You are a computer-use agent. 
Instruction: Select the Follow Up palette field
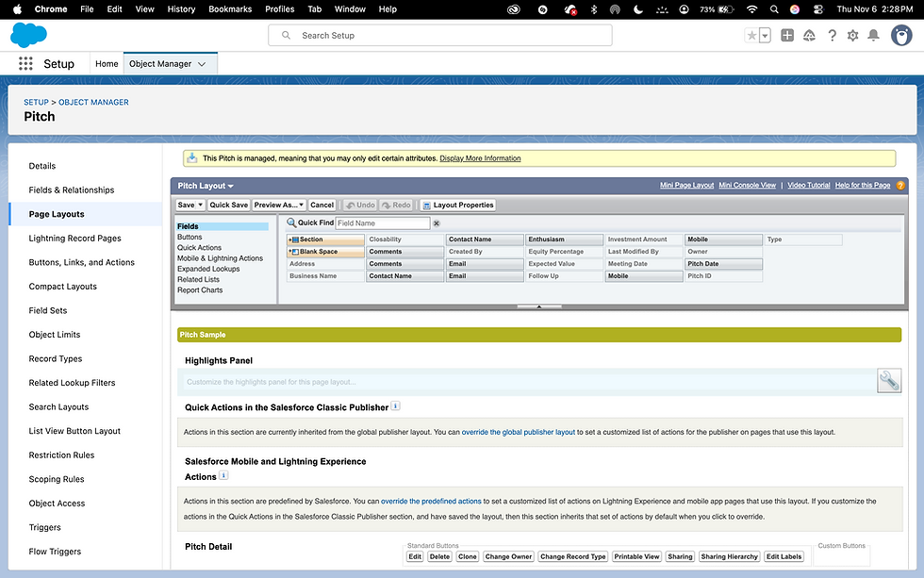(x=564, y=275)
